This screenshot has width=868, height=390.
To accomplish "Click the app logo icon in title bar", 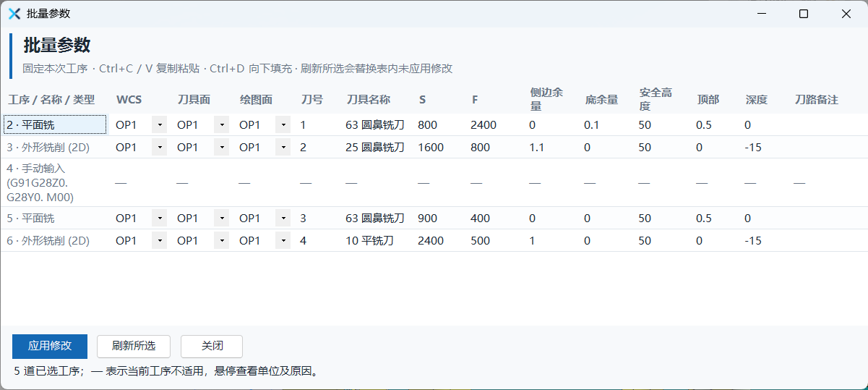I will point(14,14).
